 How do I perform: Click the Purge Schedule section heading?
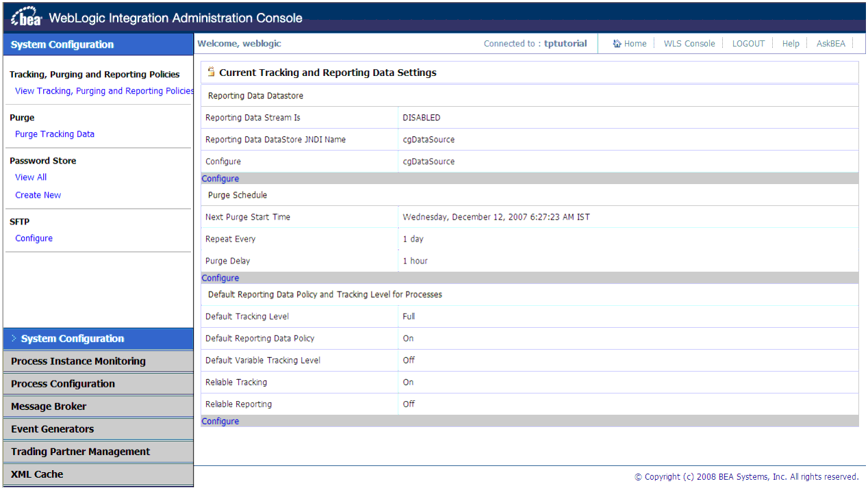pyautogui.click(x=238, y=195)
